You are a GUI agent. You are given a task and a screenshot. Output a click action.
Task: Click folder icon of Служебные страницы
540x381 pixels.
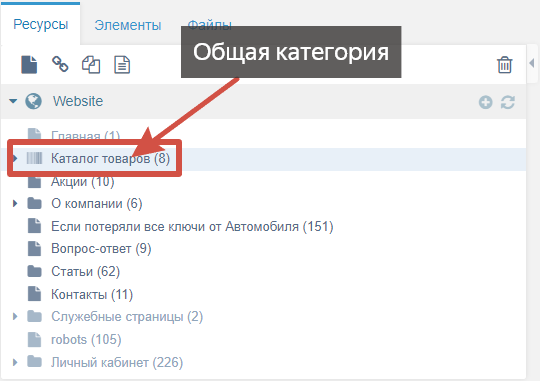coord(34,316)
